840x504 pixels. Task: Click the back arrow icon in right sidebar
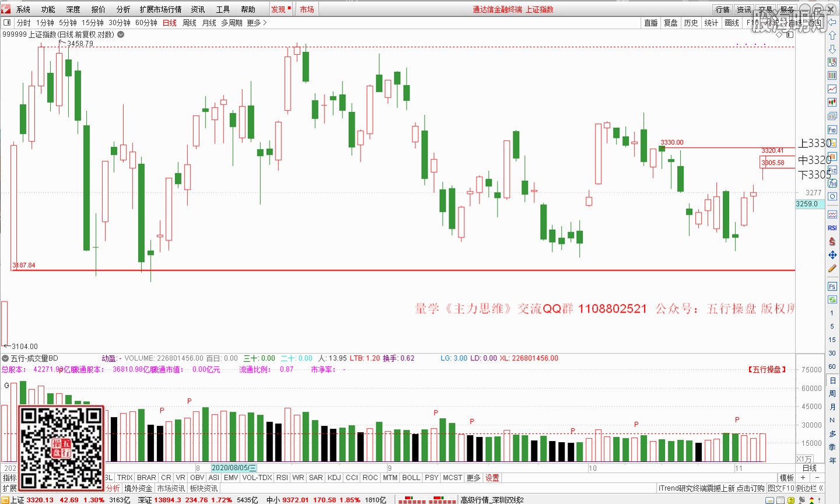click(x=832, y=23)
